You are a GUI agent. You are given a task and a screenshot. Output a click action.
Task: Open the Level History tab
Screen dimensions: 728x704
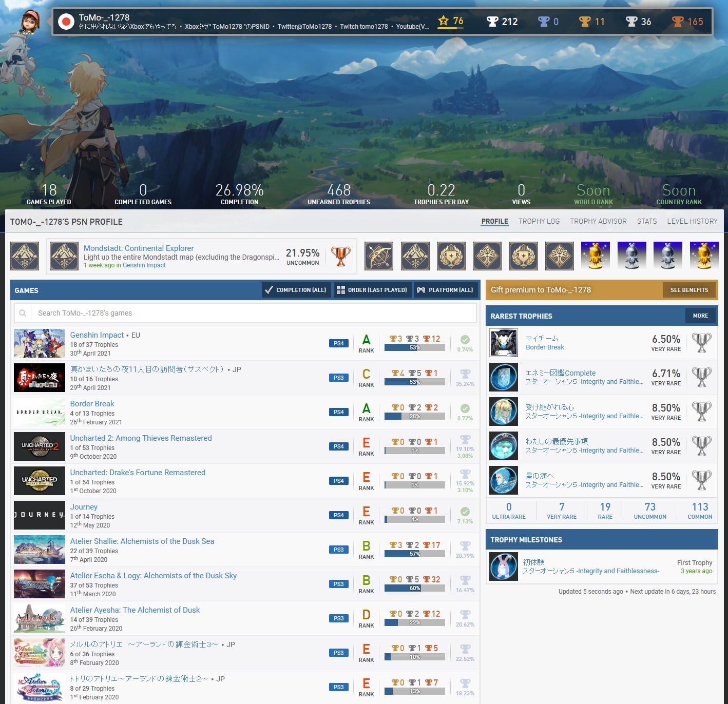(x=692, y=221)
